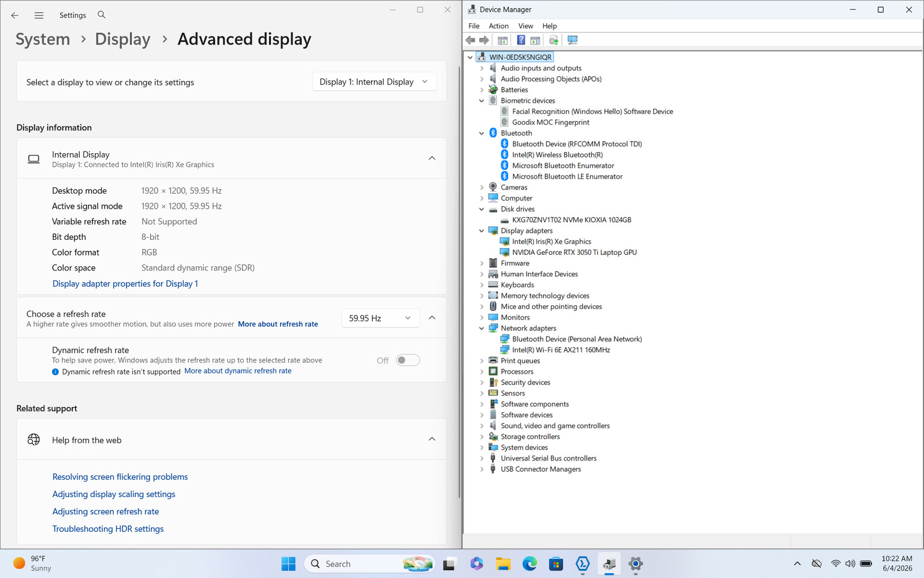
Task: Click the taskbar Search box
Action: (x=370, y=564)
